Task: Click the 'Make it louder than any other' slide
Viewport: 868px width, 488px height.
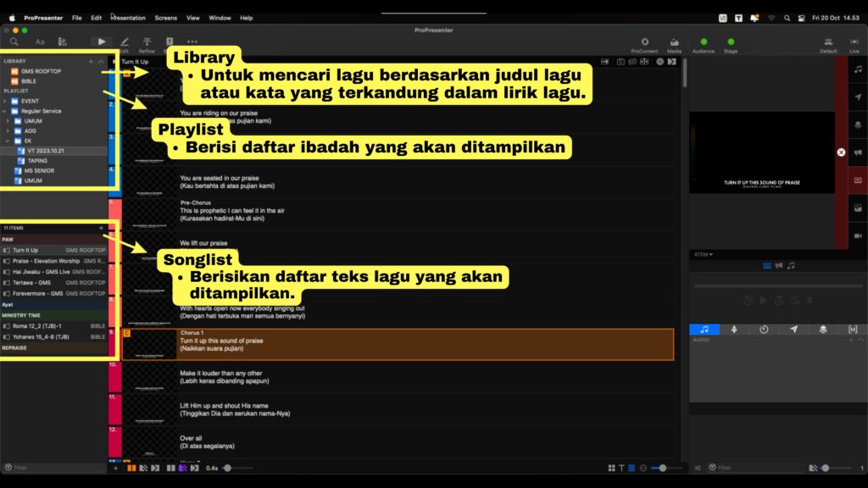Action: 391,377
